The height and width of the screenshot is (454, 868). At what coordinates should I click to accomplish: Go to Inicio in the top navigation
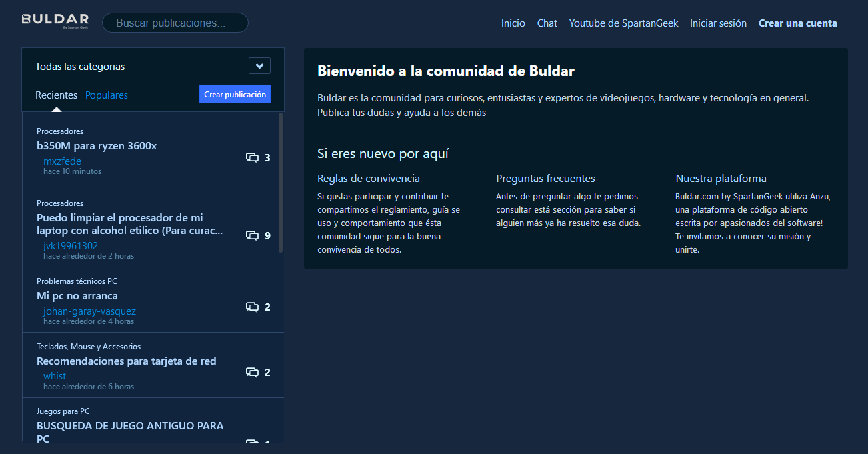point(513,23)
